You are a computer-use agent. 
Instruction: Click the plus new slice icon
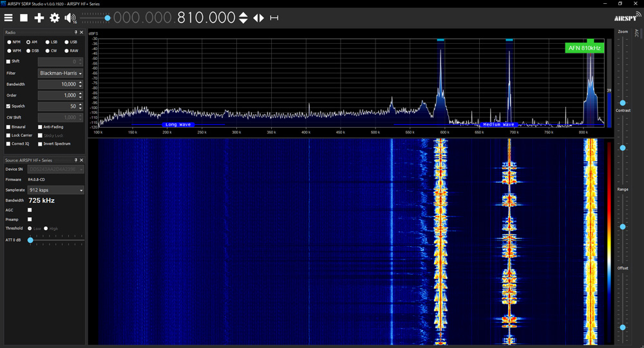click(x=39, y=17)
